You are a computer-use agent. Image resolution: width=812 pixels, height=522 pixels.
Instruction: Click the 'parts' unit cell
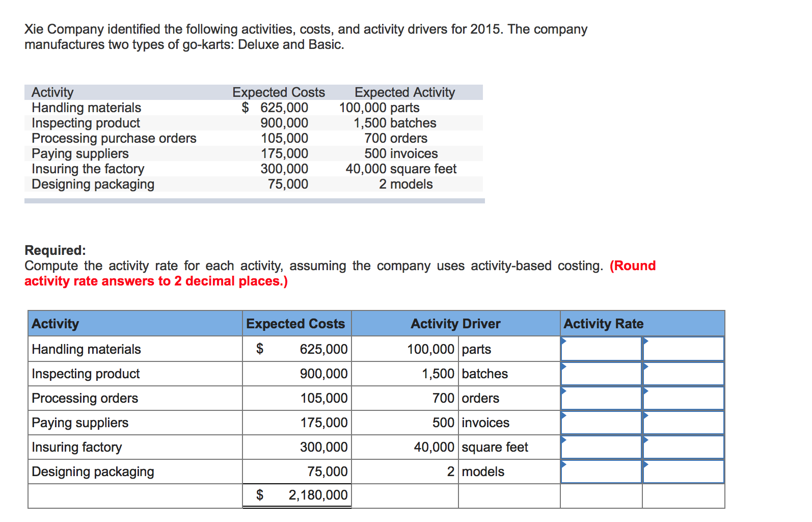point(509,349)
